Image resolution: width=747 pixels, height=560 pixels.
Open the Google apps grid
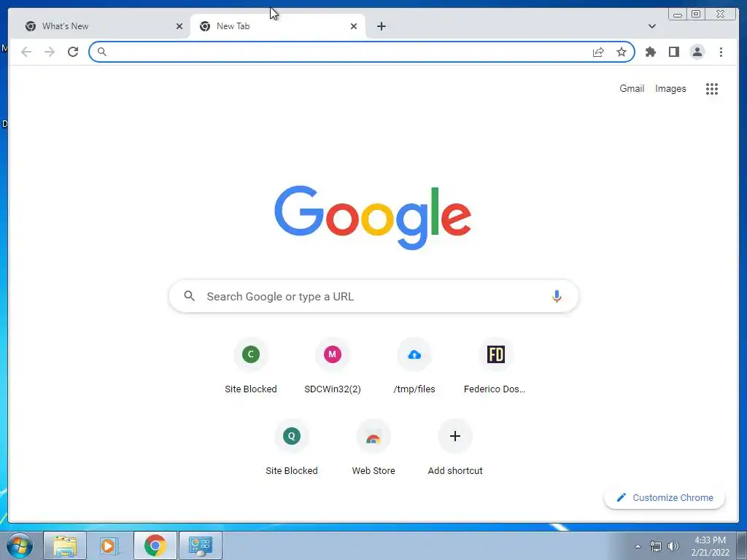point(712,88)
